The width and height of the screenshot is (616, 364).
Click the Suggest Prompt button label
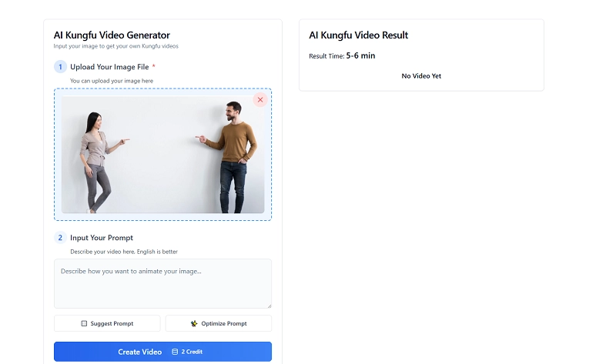coord(112,324)
